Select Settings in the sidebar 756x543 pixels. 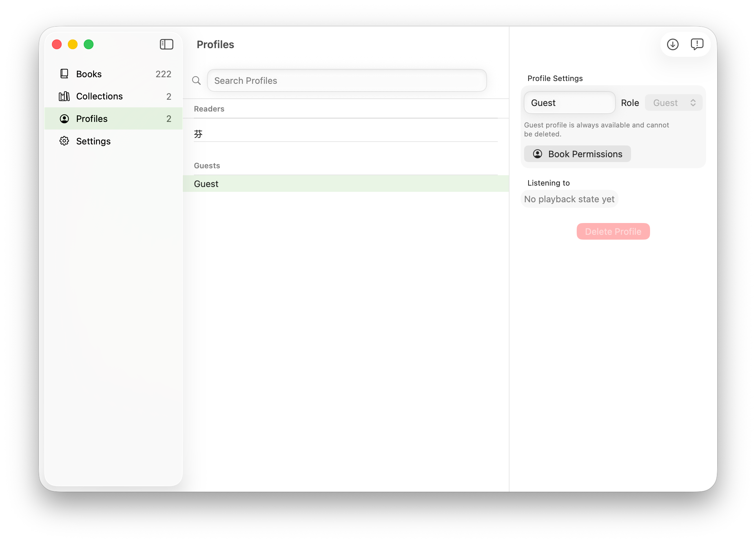(x=93, y=141)
